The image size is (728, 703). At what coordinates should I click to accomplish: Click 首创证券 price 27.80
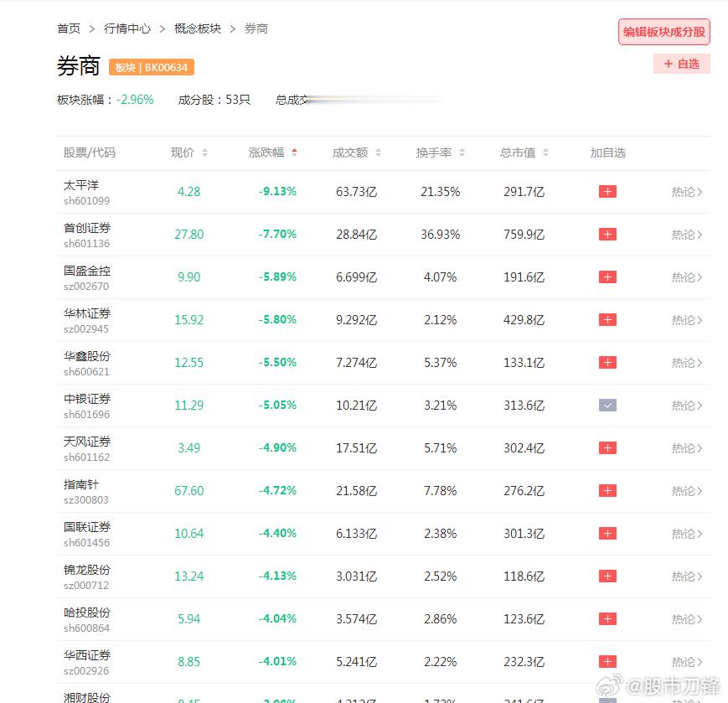(189, 234)
